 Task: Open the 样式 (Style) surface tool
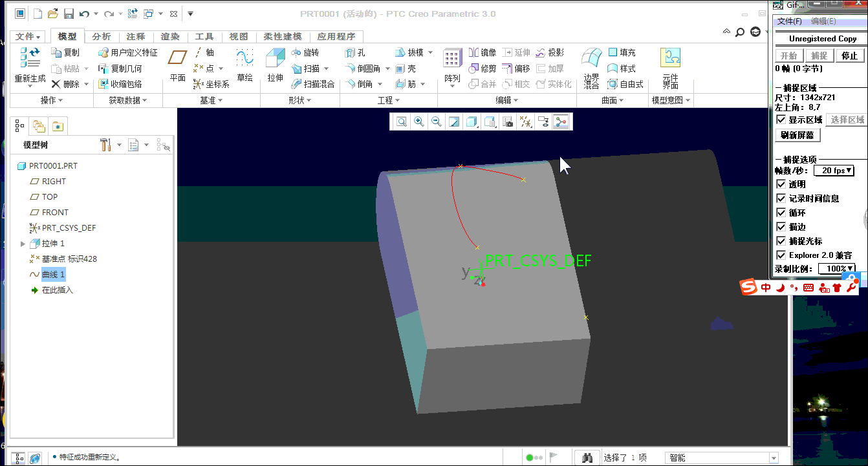pos(622,68)
